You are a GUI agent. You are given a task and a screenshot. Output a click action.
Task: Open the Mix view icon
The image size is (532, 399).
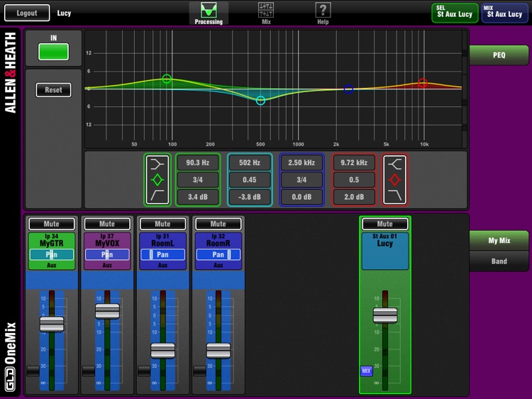(266, 11)
